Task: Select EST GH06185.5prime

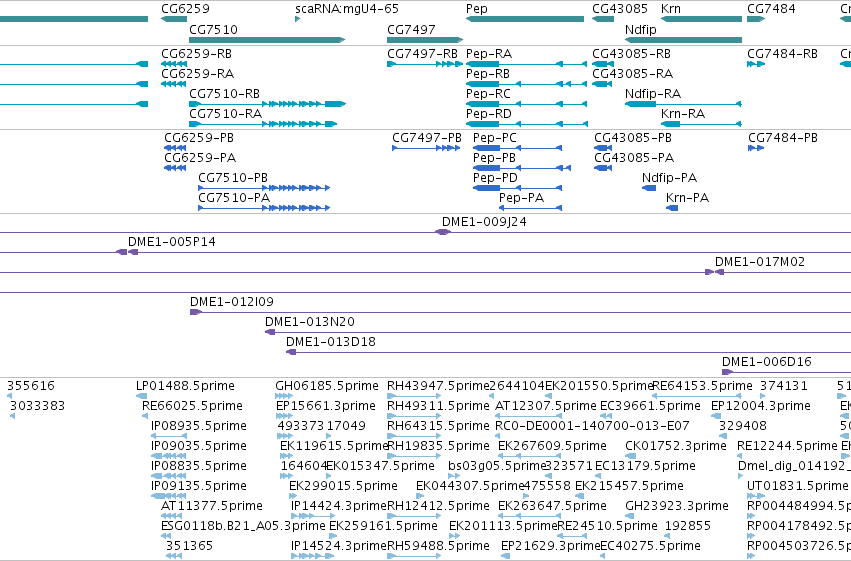Action: pyautogui.click(x=327, y=386)
